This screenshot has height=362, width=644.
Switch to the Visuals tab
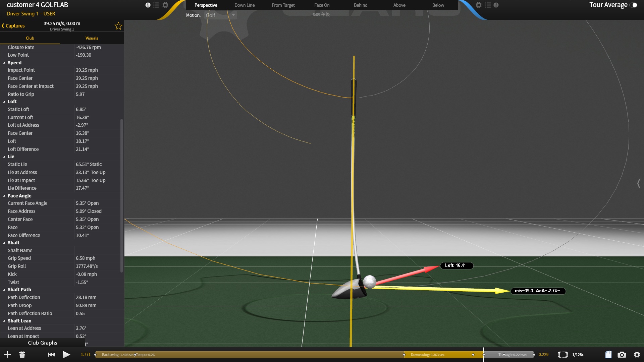tap(92, 38)
